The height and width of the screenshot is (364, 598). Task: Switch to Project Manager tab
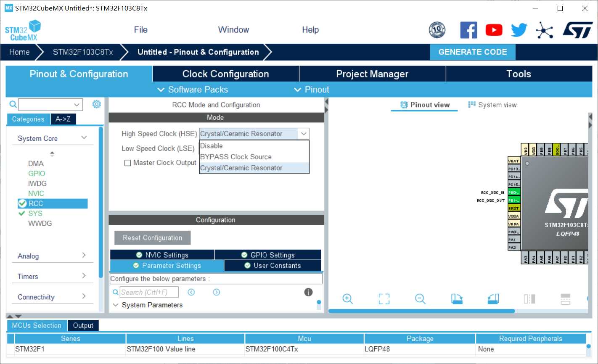pyautogui.click(x=372, y=74)
